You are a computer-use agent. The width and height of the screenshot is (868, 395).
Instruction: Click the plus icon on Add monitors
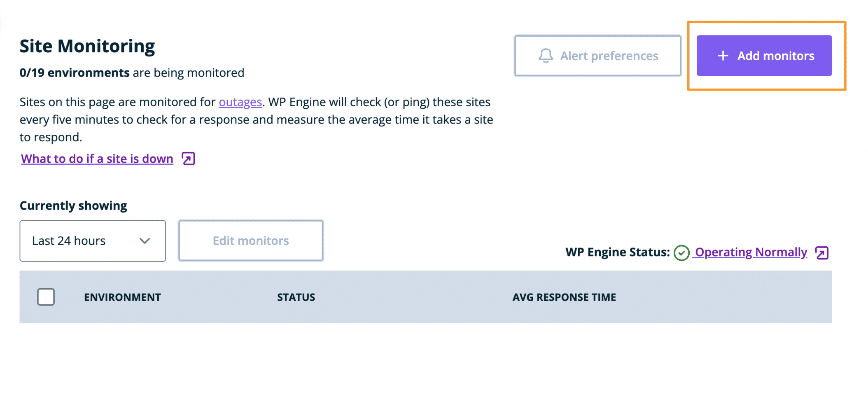click(723, 56)
